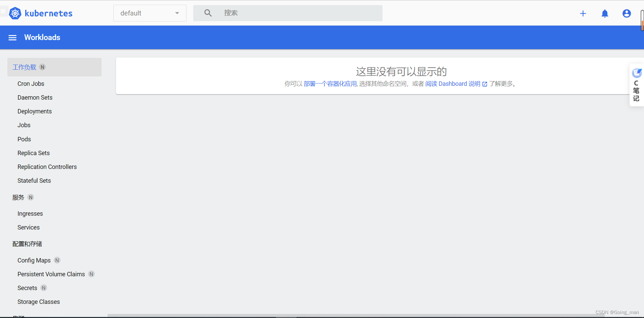Viewport: 644px width, 318px height.
Task: Follow the 阅读 Dashboard 说明 link
Action: pyautogui.click(x=453, y=84)
